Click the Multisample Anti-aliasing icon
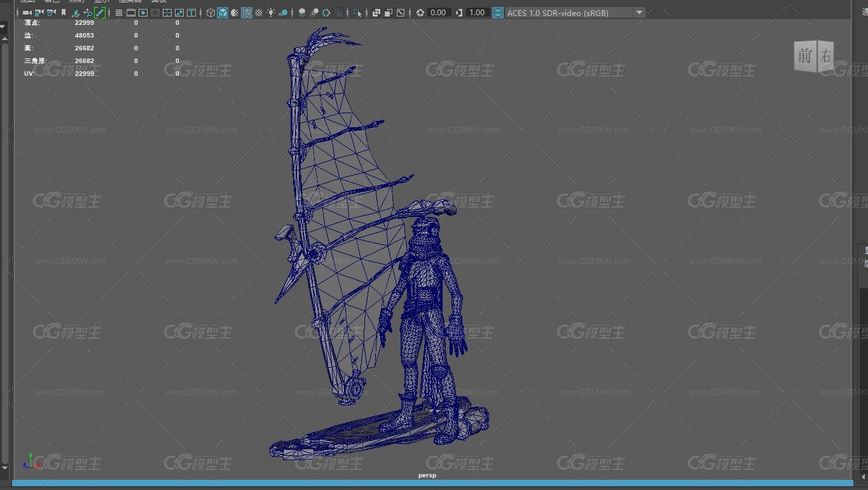 (x=326, y=13)
